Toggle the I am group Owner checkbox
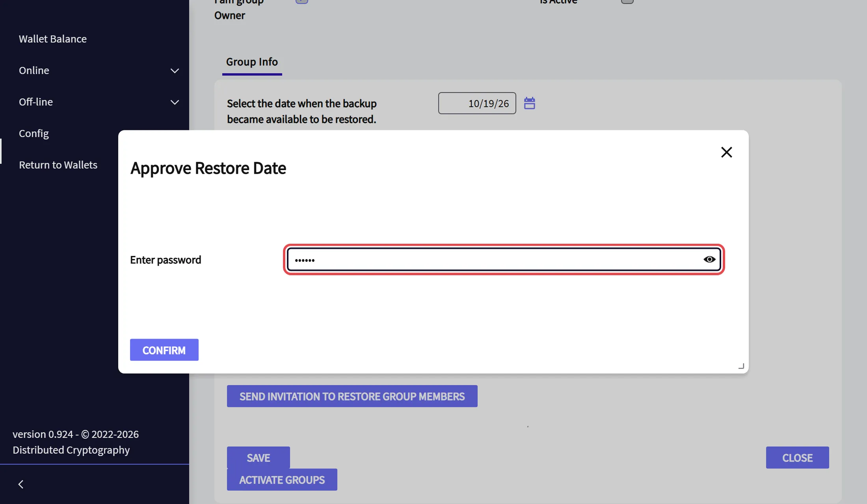This screenshot has width=867, height=504. click(x=302, y=1)
